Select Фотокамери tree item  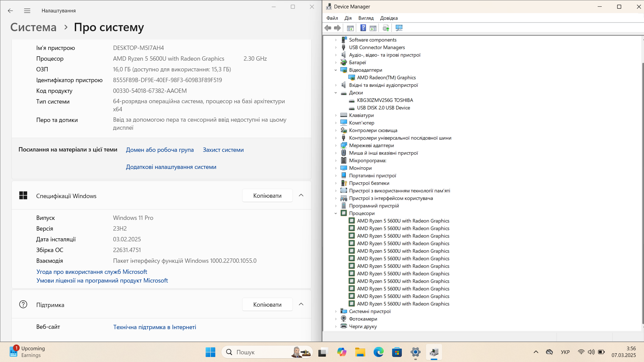[363, 319]
